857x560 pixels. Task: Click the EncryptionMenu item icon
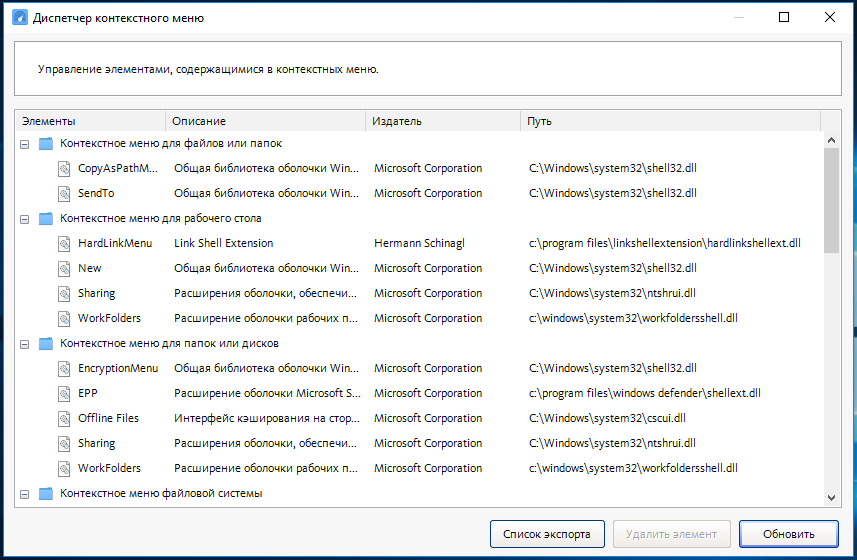[64, 369]
